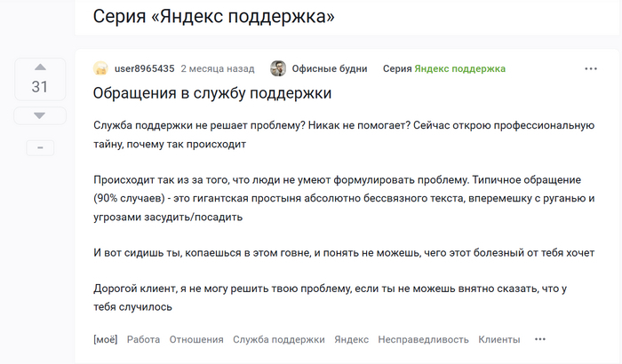This screenshot has height=364, width=622.
Task: Visit user8965435 profile link
Action: (144, 68)
